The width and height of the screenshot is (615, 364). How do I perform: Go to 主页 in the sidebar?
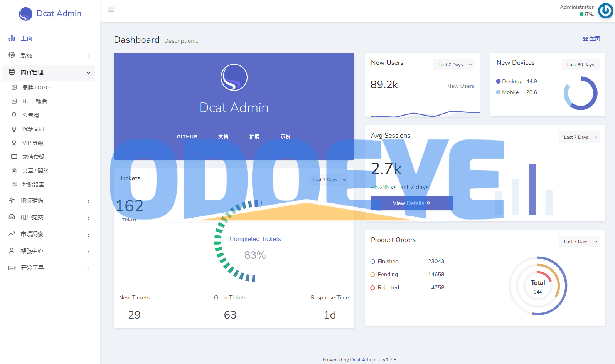coord(49,38)
